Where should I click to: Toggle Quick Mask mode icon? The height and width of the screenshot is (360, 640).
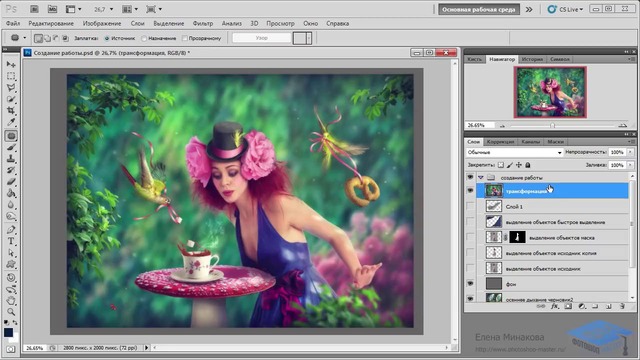click(x=11, y=349)
